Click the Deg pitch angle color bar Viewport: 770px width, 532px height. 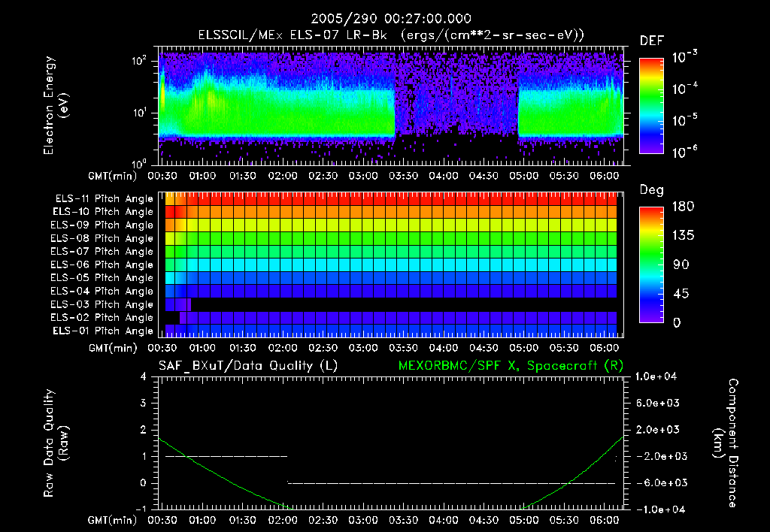[x=651, y=264]
